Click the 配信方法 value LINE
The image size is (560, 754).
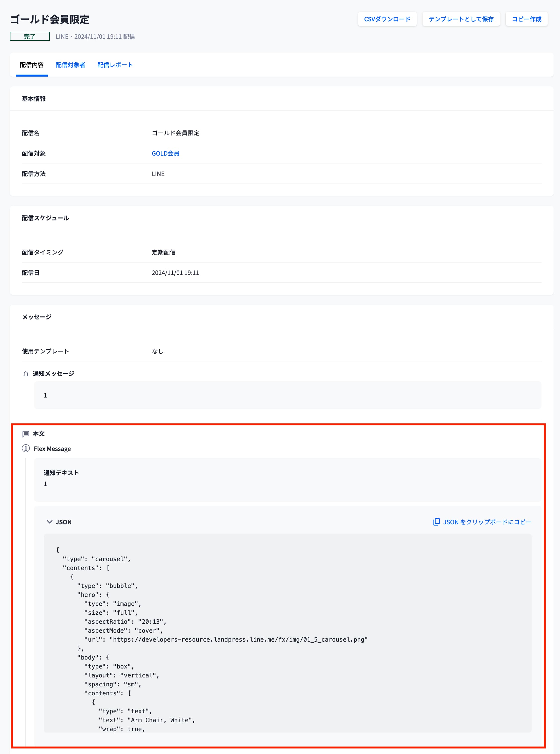pos(158,174)
